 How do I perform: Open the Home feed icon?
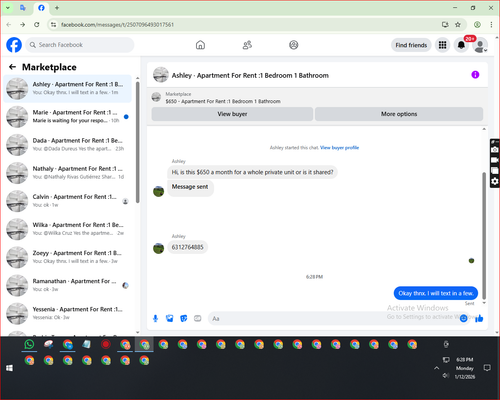coord(200,45)
